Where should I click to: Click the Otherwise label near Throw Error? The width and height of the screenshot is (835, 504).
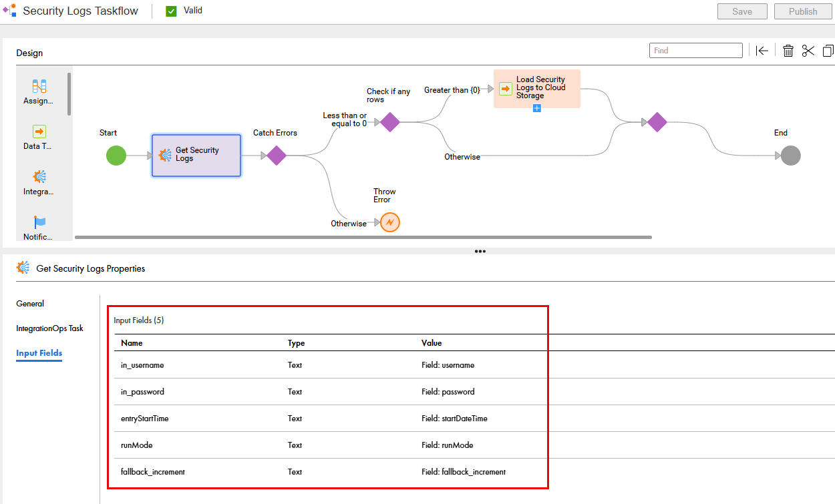tap(349, 224)
